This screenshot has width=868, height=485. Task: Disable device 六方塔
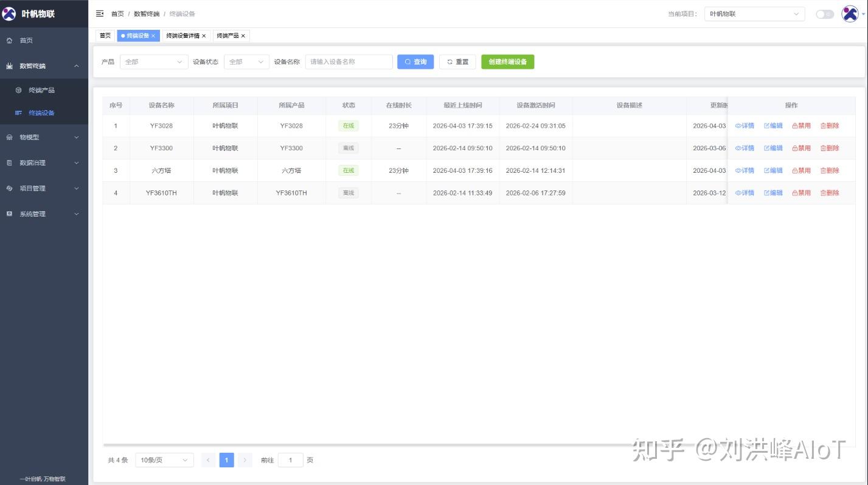click(x=801, y=171)
